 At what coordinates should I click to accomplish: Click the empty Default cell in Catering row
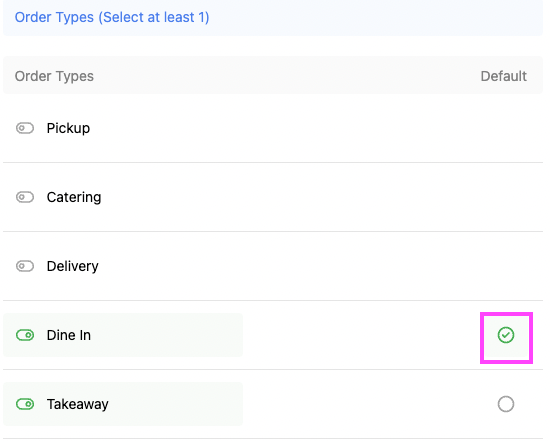(506, 197)
